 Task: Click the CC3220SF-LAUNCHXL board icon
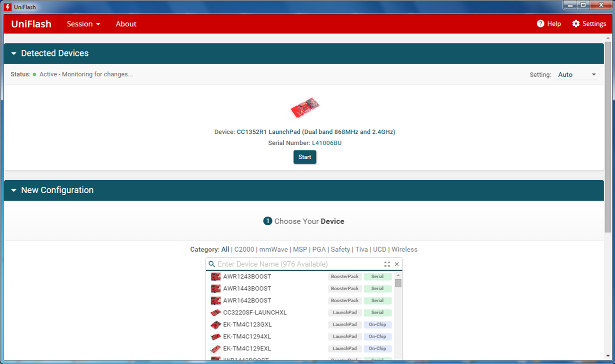(x=215, y=313)
